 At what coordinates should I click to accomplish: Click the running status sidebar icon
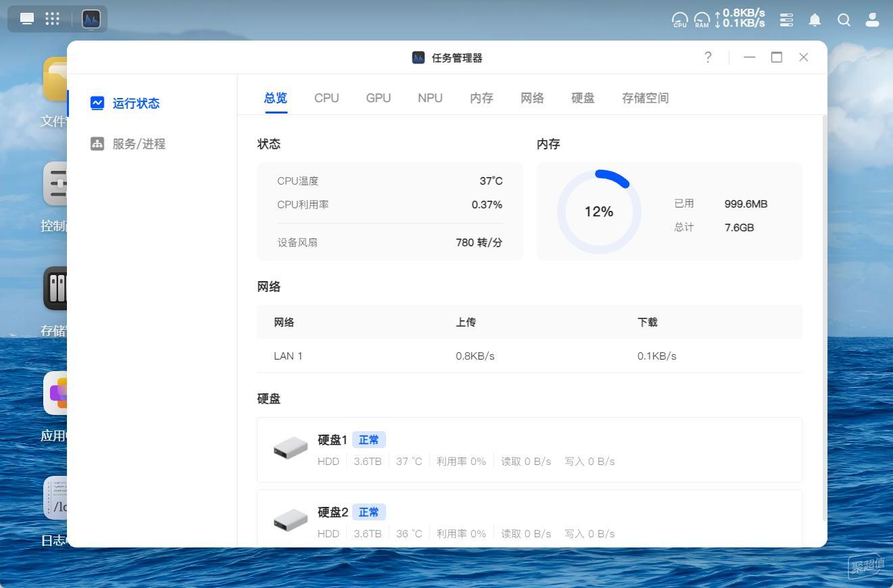tap(97, 103)
